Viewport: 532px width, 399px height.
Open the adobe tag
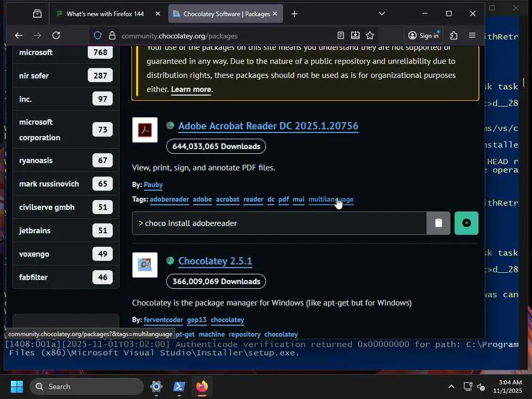pyautogui.click(x=202, y=199)
